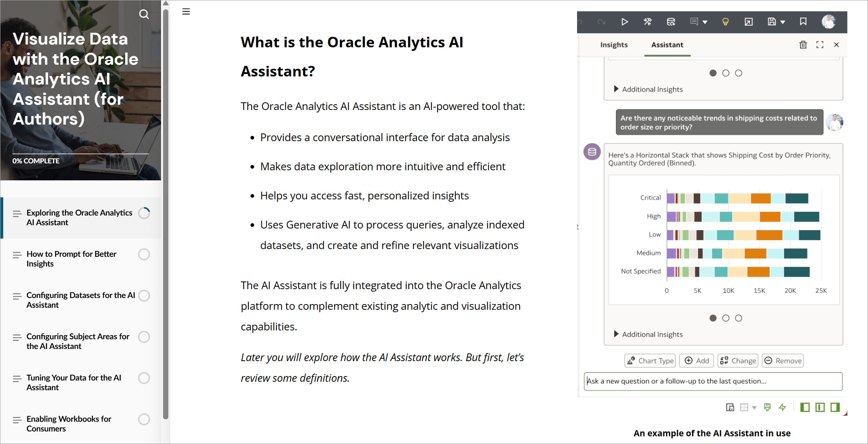Click the trash icon to clear chat
868x444 pixels.
[x=803, y=45]
